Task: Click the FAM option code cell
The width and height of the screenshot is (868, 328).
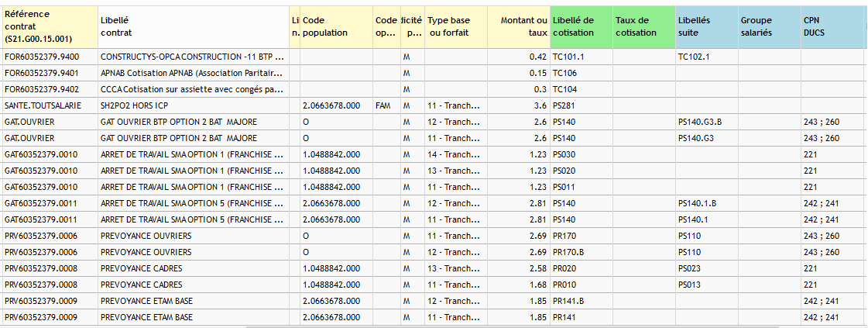Action: tap(386, 105)
